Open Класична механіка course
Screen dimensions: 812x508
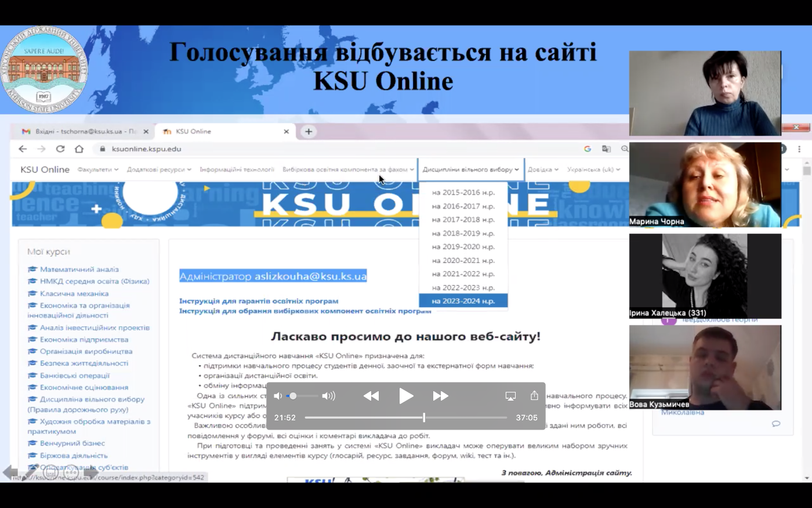coord(74,294)
